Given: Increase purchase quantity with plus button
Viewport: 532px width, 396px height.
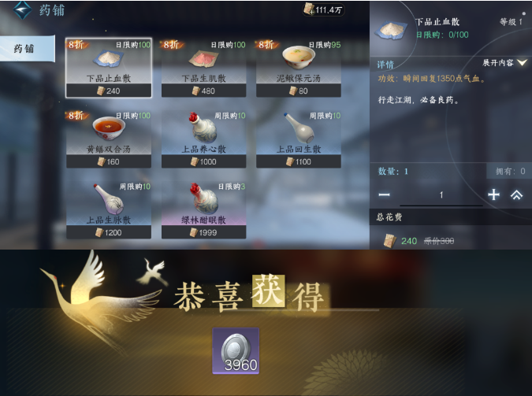Looking at the screenshot, I should pos(493,194).
